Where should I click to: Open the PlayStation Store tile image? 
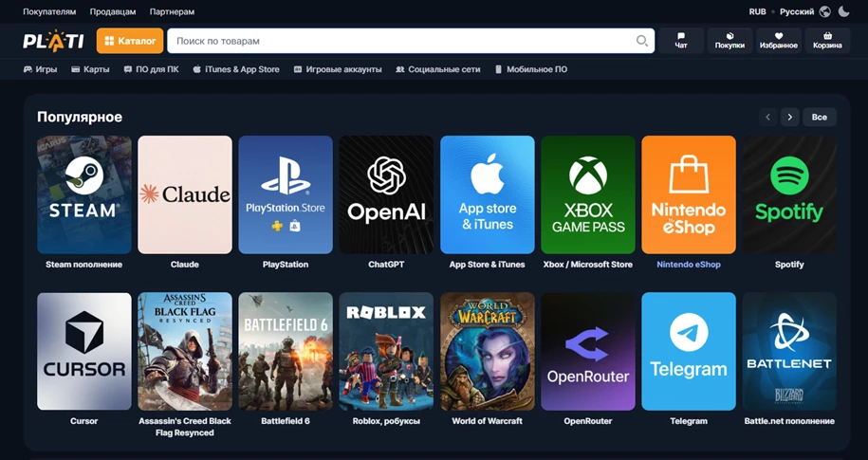coord(286,194)
